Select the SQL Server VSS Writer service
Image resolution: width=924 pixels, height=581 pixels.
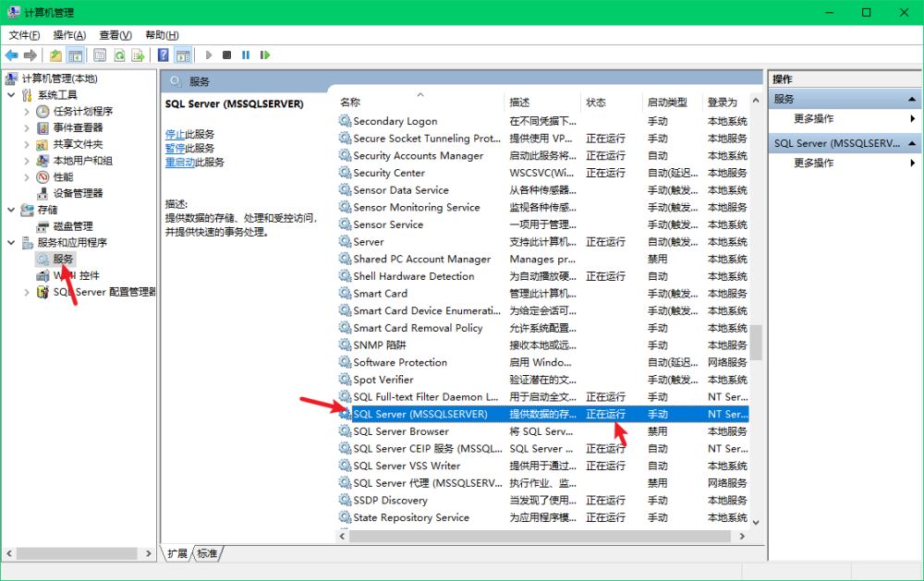tap(543, 466)
